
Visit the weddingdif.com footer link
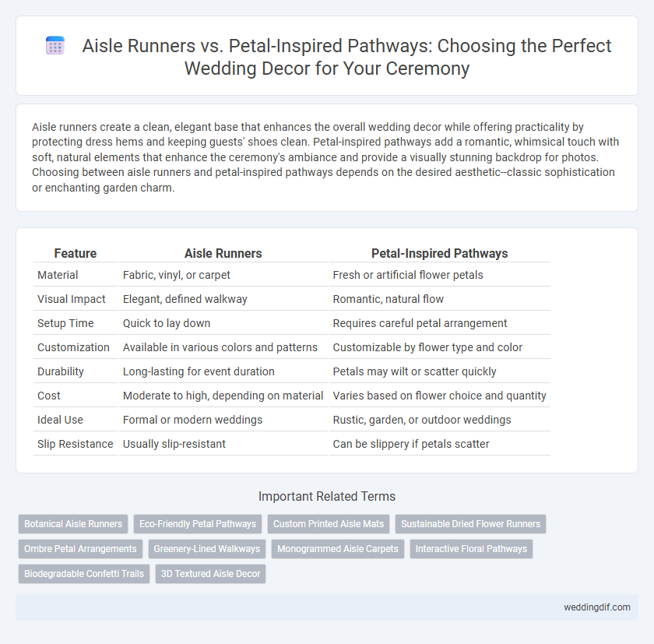point(597,607)
